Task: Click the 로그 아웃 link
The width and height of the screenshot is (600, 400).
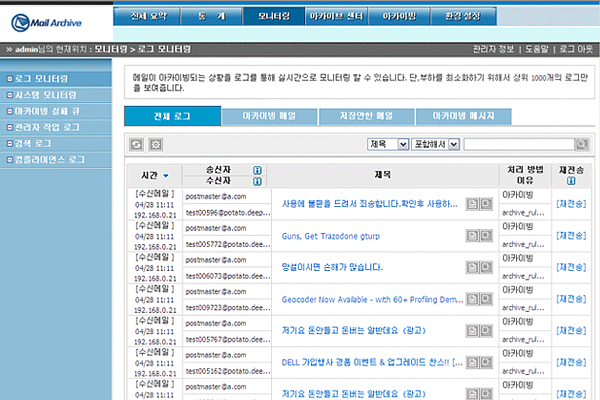Action: click(x=577, y=48)
